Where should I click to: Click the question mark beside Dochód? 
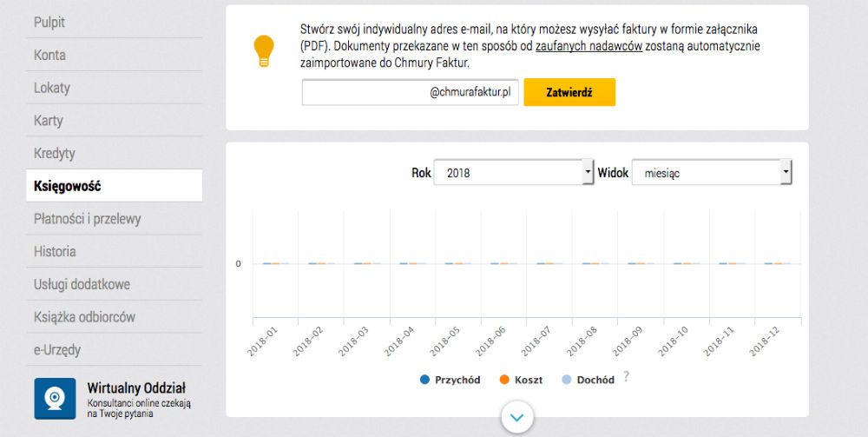(626, 377)
